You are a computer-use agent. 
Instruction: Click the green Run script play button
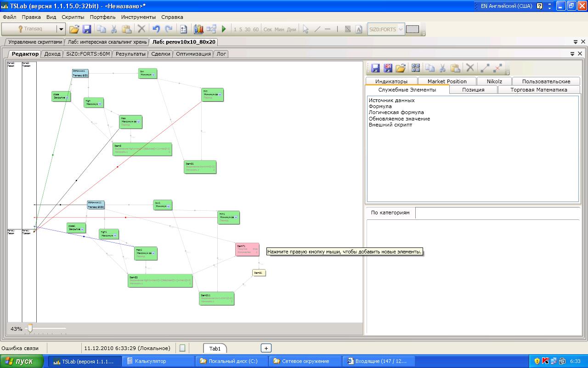(x=224, y=29)
